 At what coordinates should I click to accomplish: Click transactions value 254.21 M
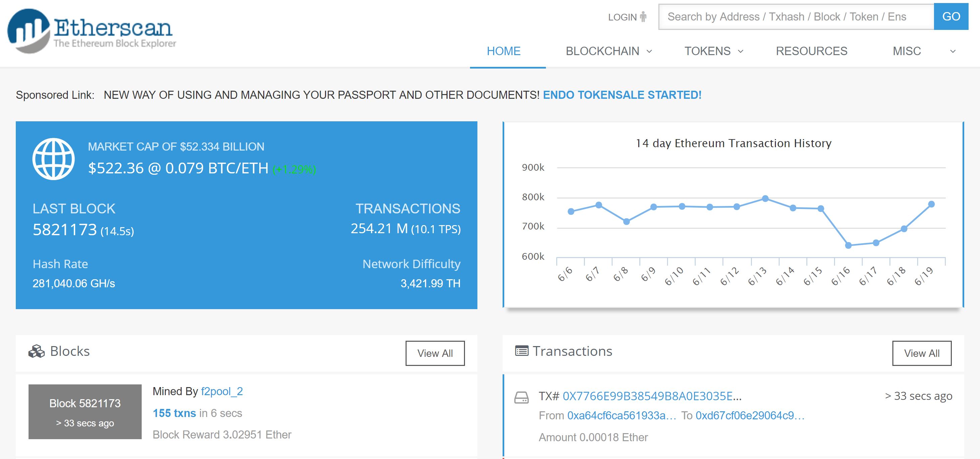pos(379,228)
